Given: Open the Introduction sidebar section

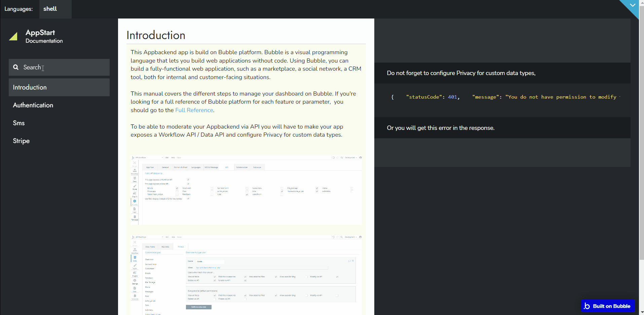Looking at the screenshot, I should pos(59,87).
